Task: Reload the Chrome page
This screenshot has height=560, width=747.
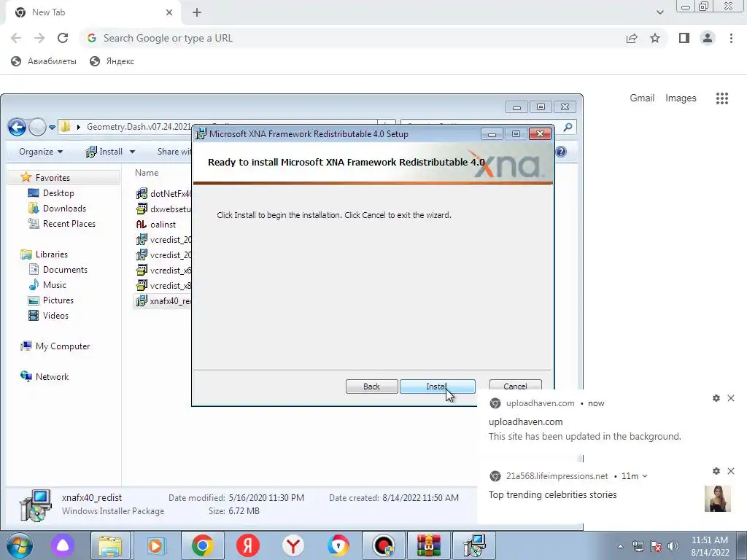Action: [x=63, y=38]
